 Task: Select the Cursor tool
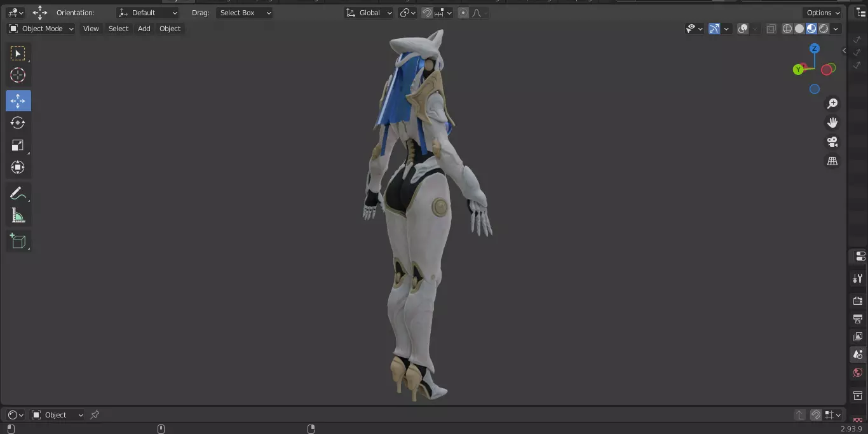tap(18, 76)
